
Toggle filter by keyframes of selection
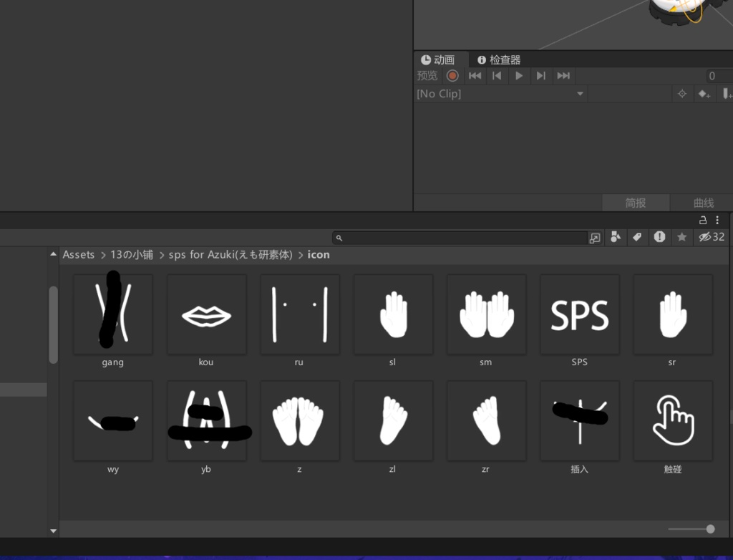click(x=682, y=94)
